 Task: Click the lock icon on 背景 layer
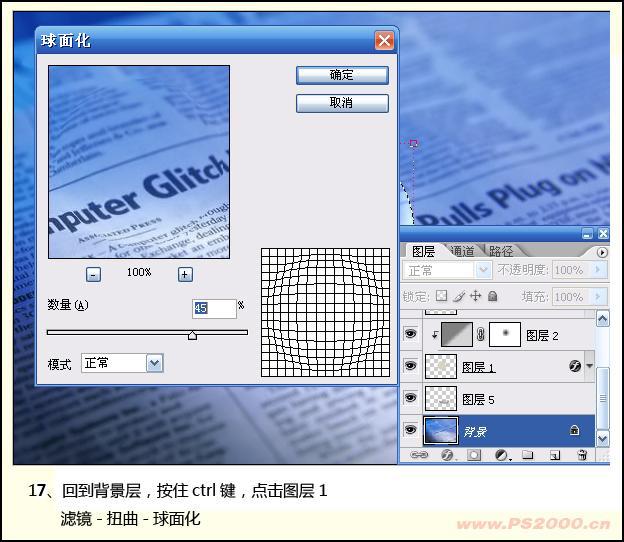tap(575, 430)
